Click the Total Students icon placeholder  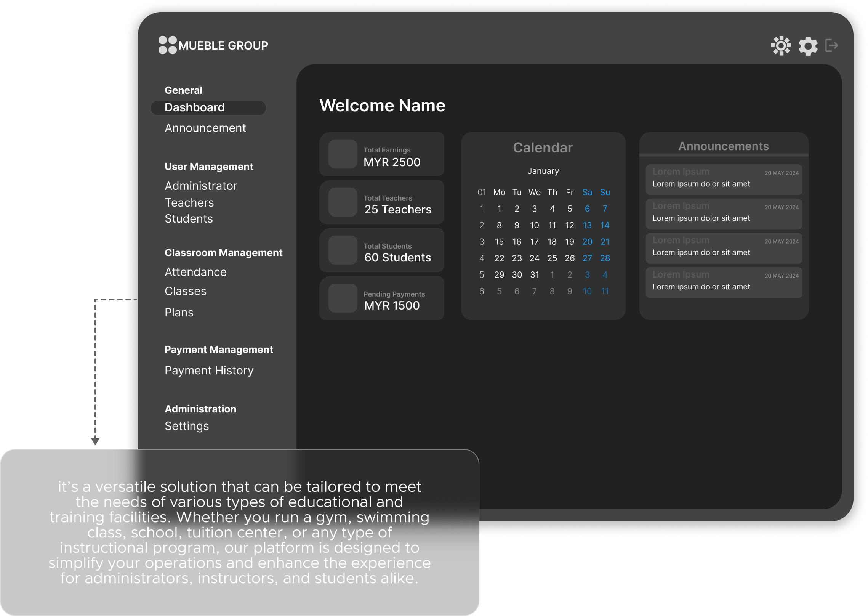343,250
